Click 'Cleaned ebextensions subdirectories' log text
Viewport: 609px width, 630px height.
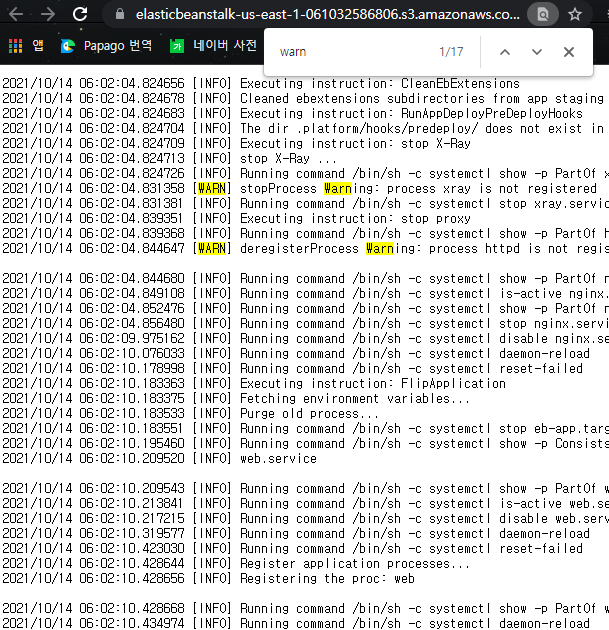click(362, 98)
